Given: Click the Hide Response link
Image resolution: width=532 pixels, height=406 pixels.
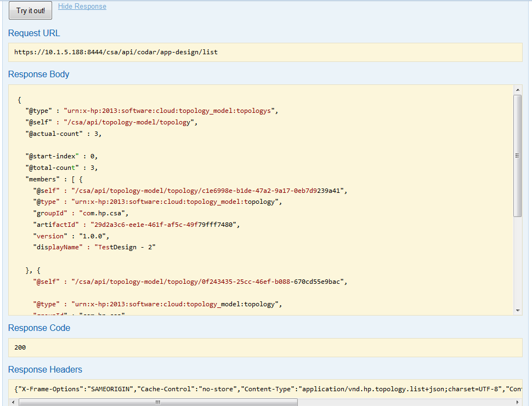Looking at the screenshot, I should pyautogui.click(x=82, y=7).
